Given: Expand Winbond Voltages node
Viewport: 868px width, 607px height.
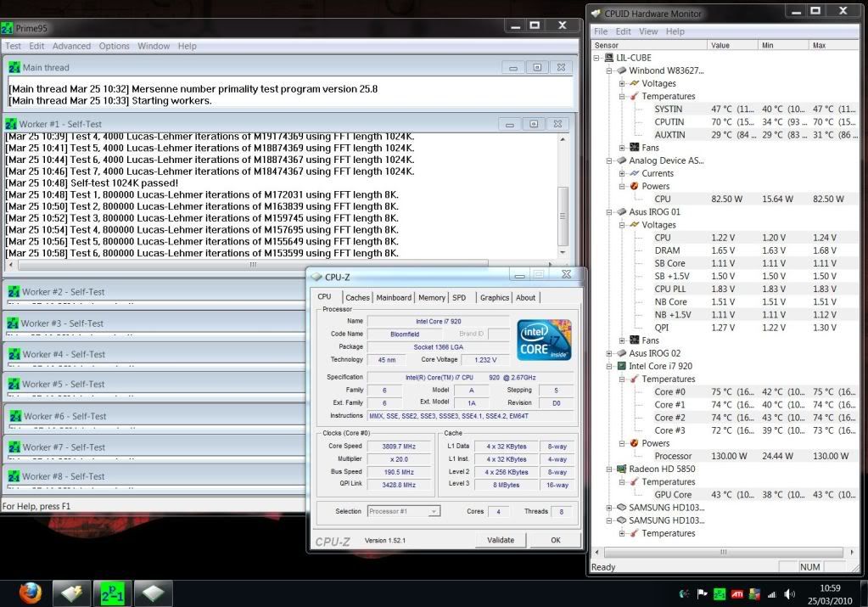Looking at the screenshot, I should coord(622,84).
